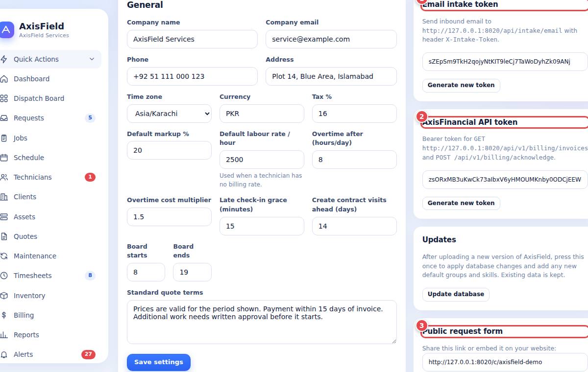This screenshot has width=588, height=372.
Task: Navigate to Quotes
Action: point(48,236)
